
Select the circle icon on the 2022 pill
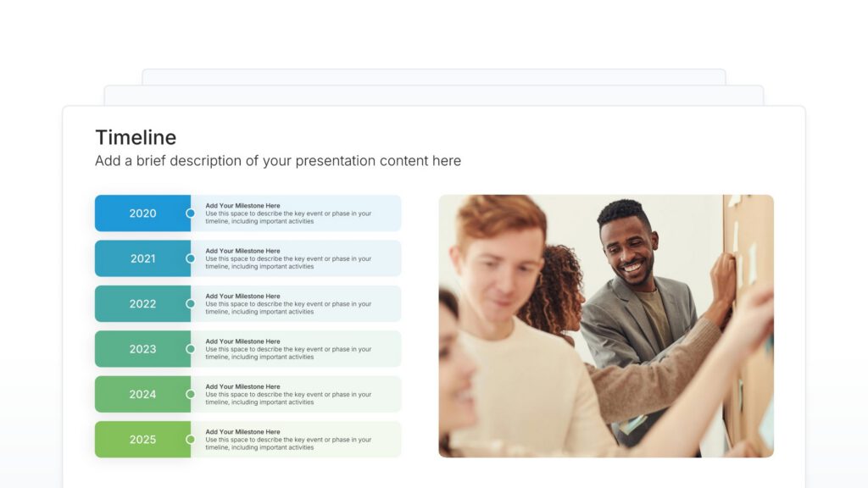click(192, 303)
